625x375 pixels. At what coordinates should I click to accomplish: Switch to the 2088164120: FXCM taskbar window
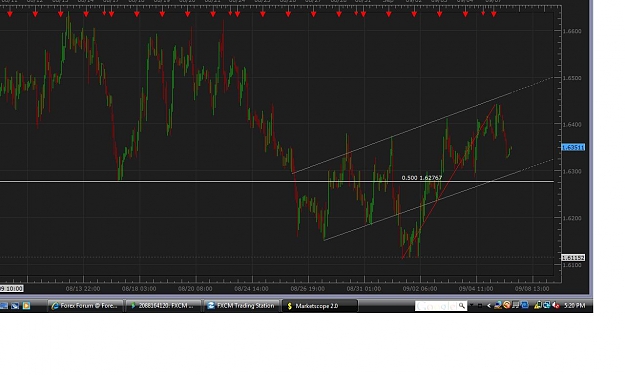163,306
